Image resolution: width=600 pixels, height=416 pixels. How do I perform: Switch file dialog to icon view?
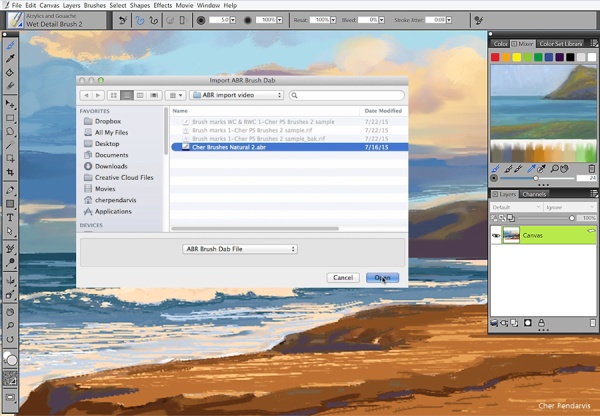click(114, 95)
